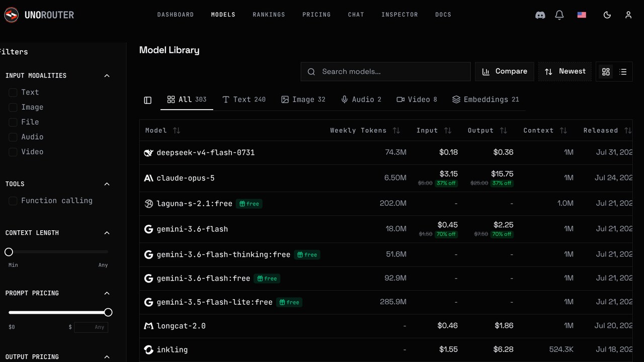The image size is (644, 362).
Task: Enable the Function calling filter
Action: pos(13,201)
